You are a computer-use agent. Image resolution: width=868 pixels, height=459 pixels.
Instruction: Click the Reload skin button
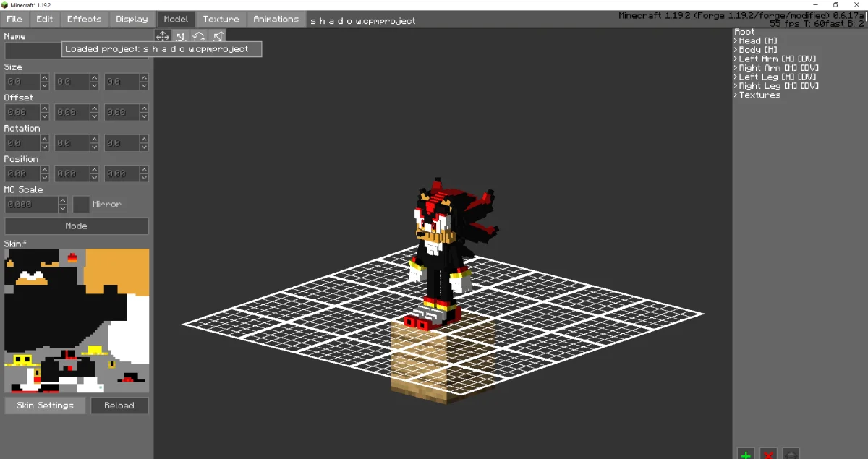[x=119, y=406]
